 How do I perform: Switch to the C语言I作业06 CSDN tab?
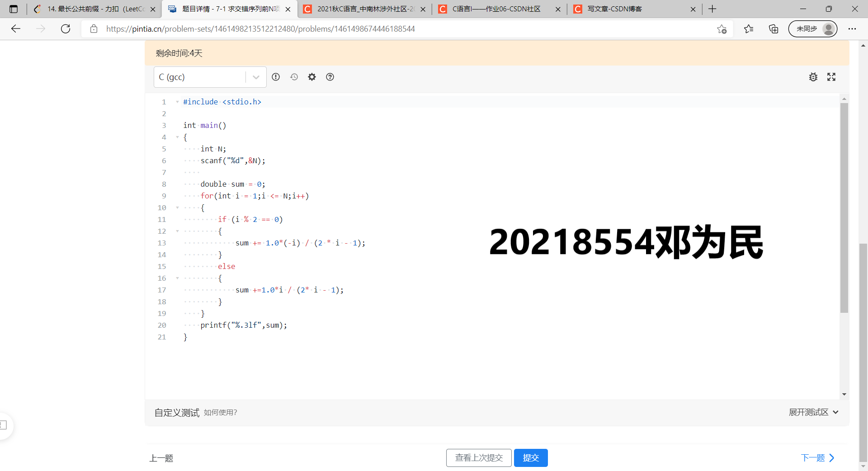pyautogui.click(x=500, y=9)
